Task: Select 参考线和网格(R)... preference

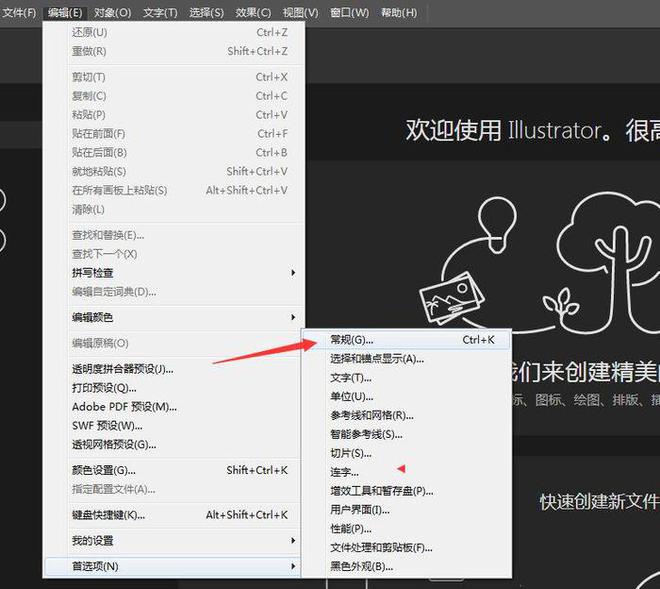Action: [x=407, y=416]
